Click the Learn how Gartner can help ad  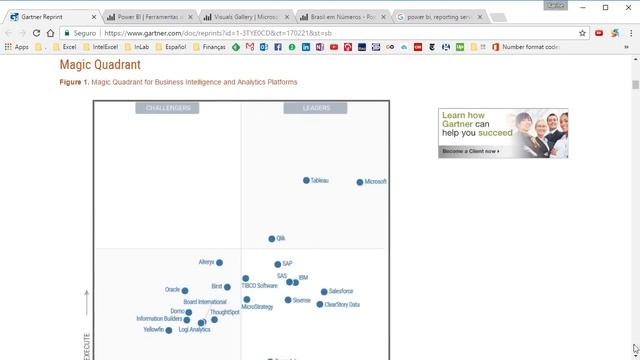(503, 133)
